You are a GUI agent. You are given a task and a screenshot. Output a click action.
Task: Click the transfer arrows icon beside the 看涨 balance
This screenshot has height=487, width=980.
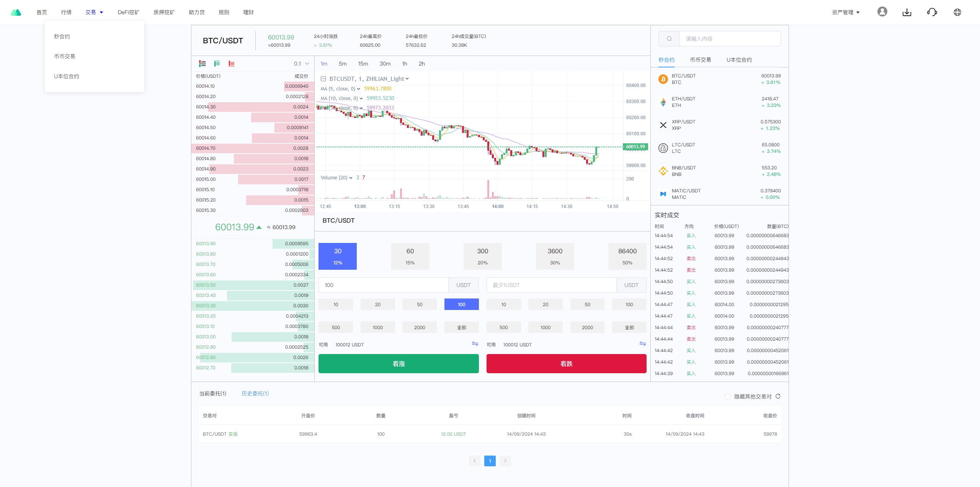475,344
